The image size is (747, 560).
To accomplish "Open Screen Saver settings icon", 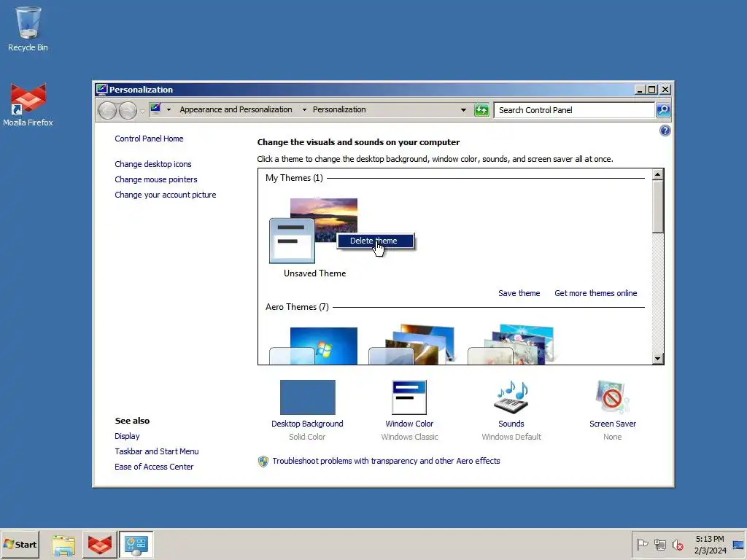I will [612, 397].
